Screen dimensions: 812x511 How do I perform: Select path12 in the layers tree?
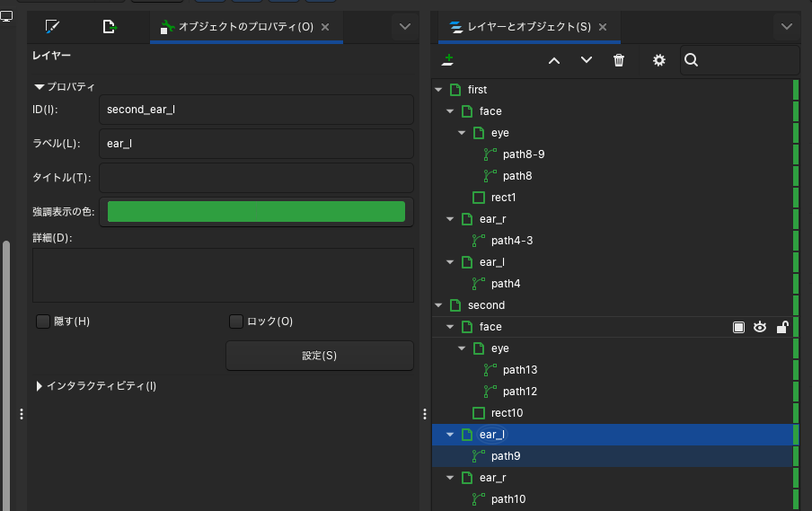[x=520, y=392]
